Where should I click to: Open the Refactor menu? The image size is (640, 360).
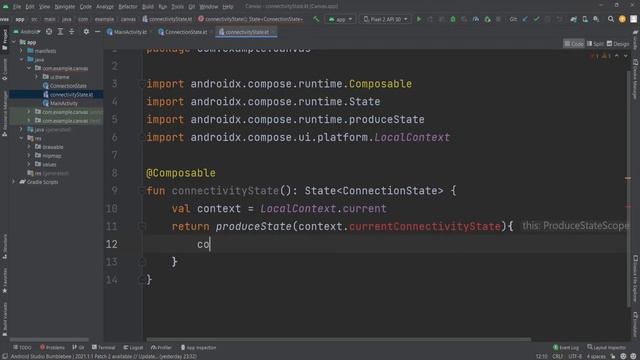[128, 7]
